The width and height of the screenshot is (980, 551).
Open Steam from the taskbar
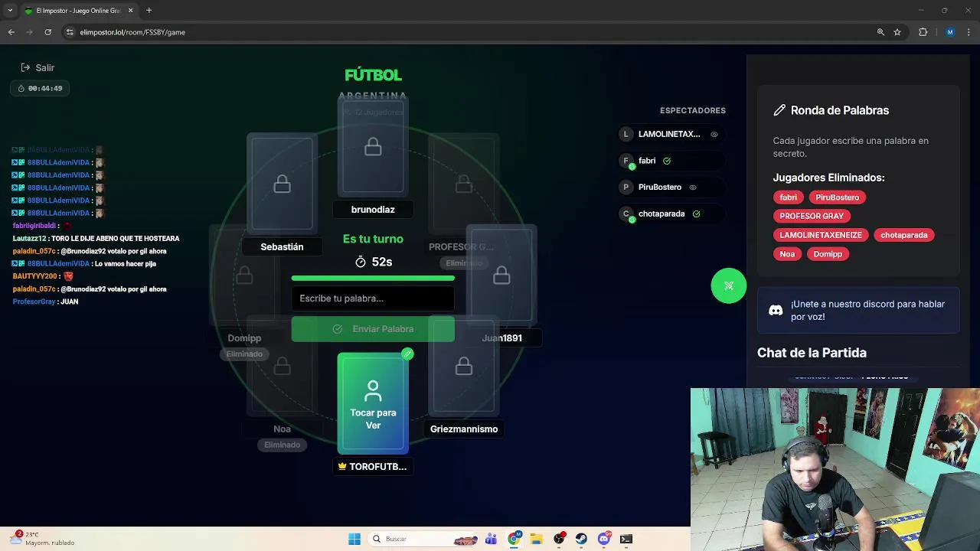click(581, 539)
